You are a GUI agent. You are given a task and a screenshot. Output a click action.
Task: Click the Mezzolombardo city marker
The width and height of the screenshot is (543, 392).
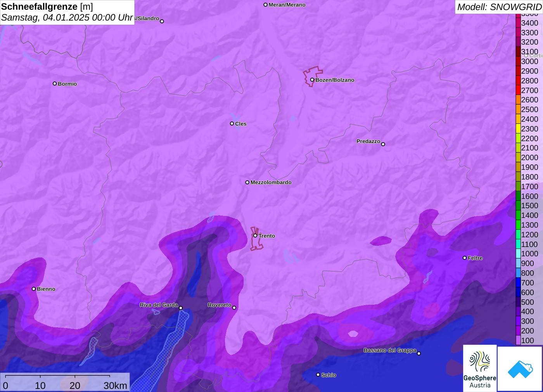click(247, 182)
